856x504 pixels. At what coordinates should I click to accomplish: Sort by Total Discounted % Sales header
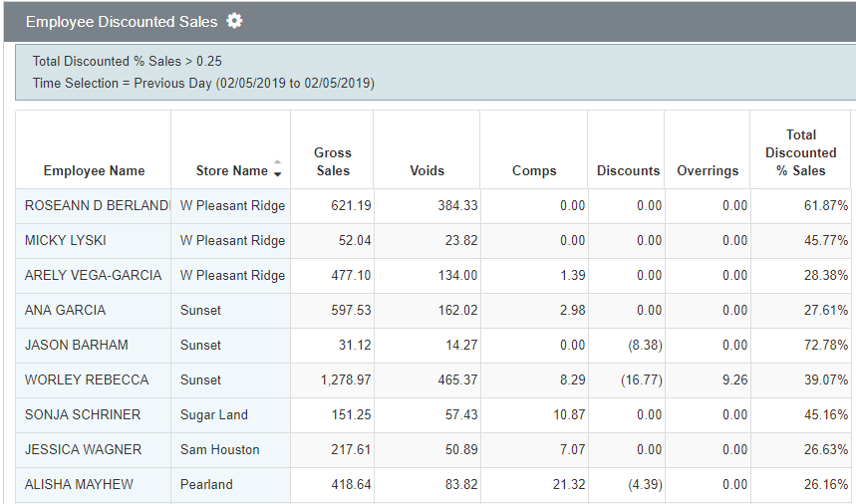(x=800, y=152)
